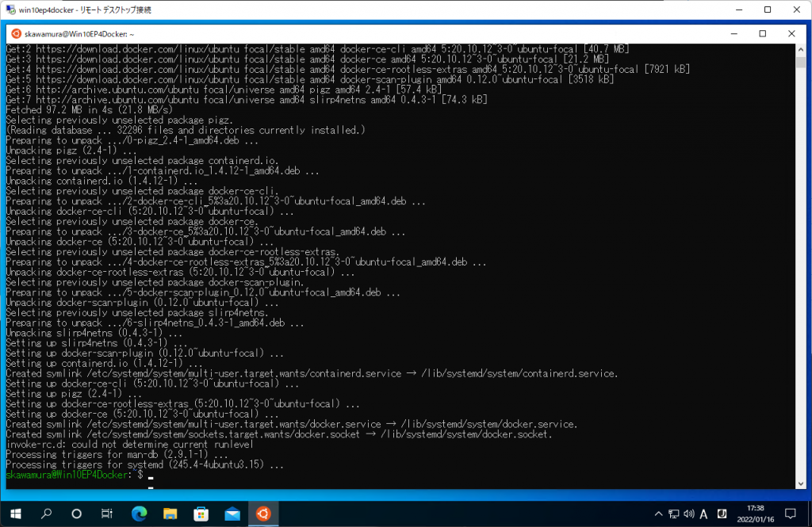Open Mail app from taskbar
The height and width of the screenshot is (527, 812).
232,514
